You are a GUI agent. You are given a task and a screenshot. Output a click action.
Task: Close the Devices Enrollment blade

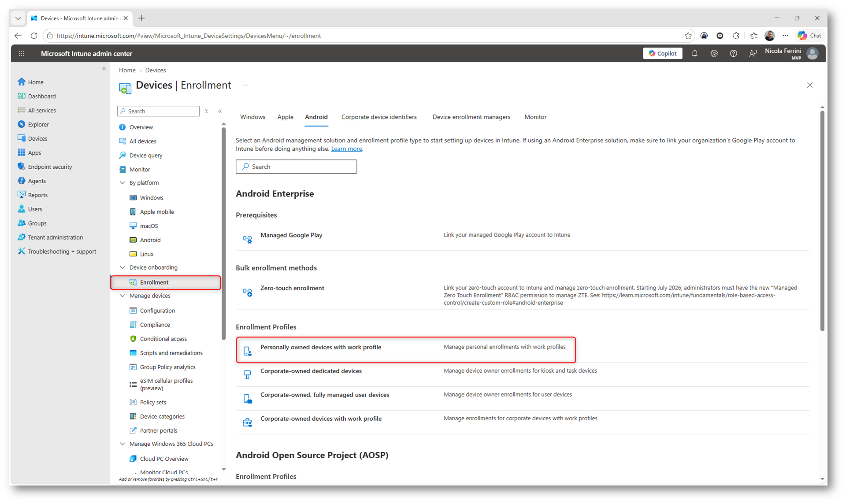pos(810,85)
